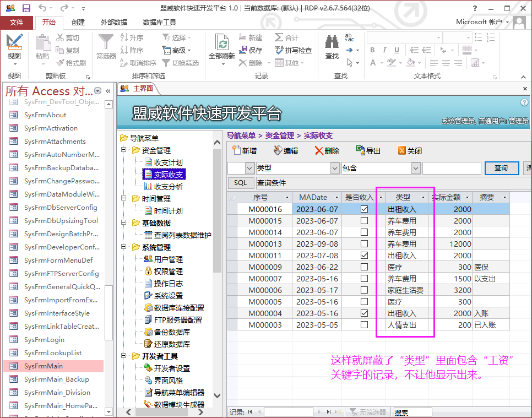Toggle 是否收入 checkbox for M000013

coord(364,243)
